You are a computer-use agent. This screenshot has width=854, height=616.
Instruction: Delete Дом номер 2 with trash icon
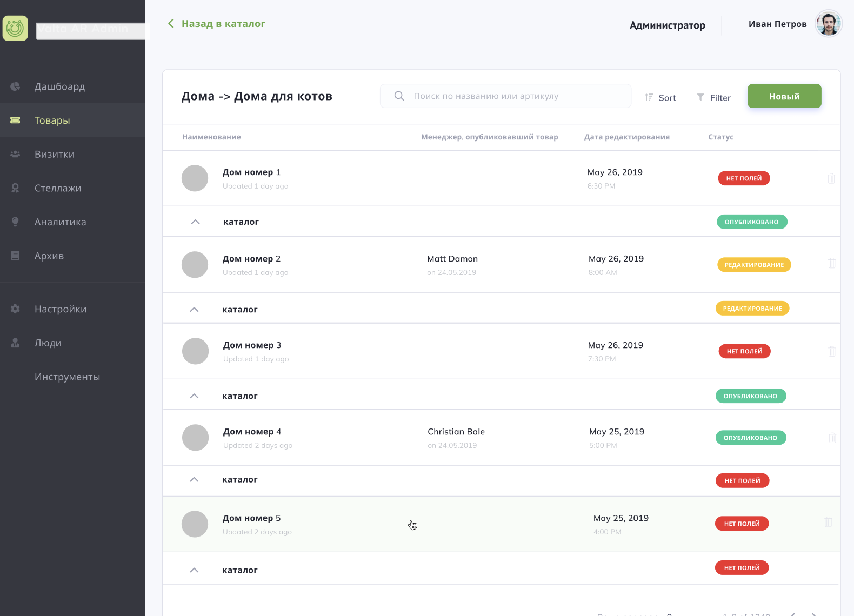click(x=832, y=263)
